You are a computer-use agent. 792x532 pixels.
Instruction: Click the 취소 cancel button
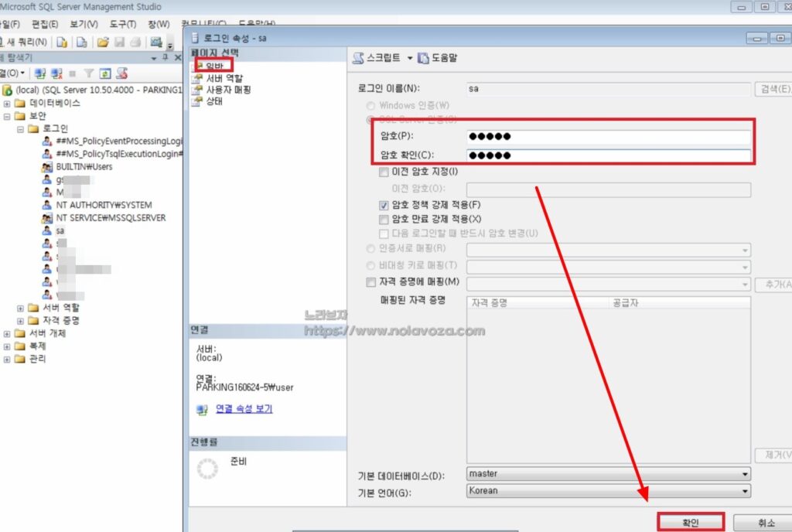[765, 523]
